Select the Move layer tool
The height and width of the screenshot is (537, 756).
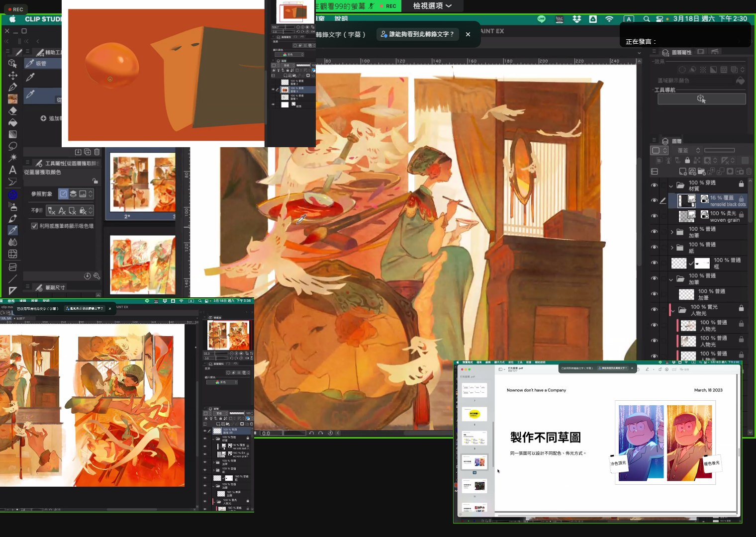(x=12, y=75)
